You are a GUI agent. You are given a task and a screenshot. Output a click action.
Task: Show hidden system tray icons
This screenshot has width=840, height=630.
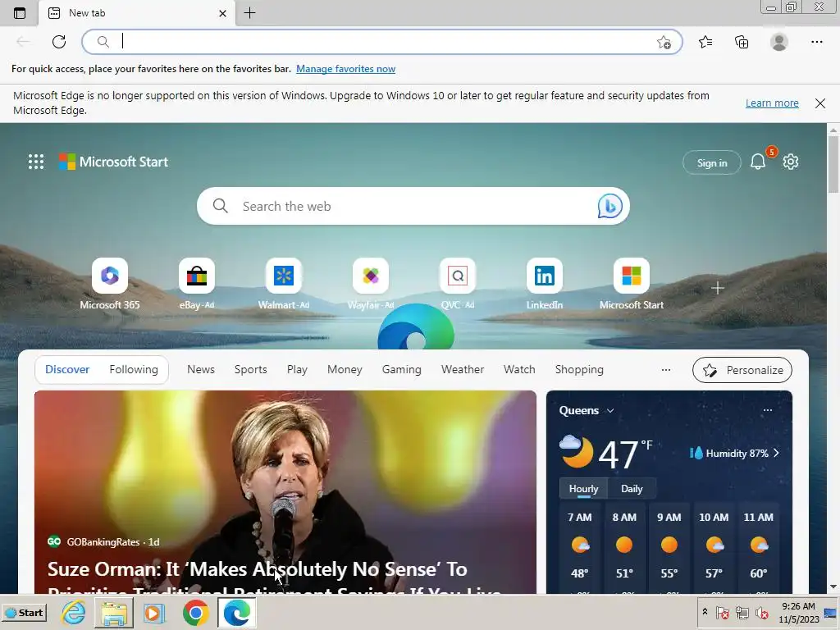point(705,612)
